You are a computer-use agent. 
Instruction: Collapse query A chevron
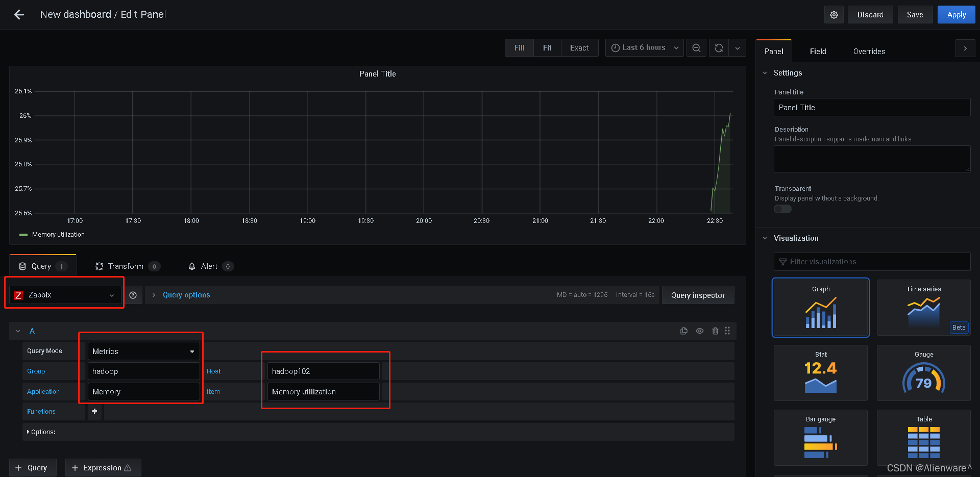18,331
